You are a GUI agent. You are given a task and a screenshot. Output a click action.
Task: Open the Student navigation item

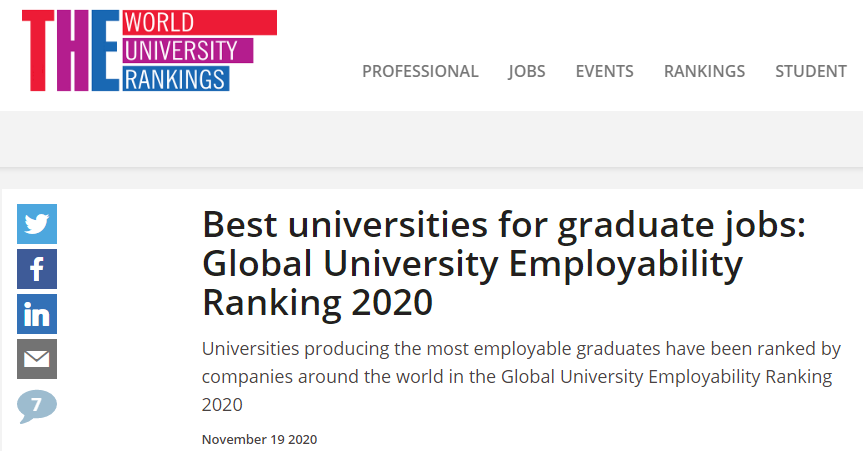pos(811,72)
